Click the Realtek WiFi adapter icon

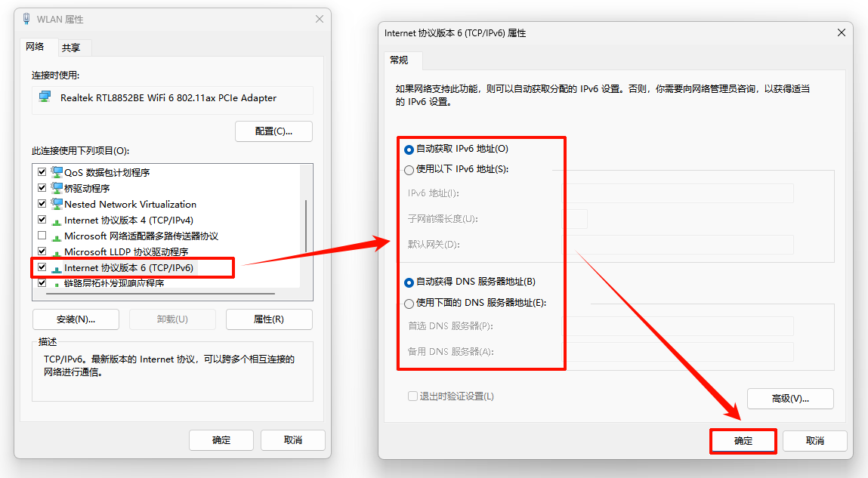[45, 97]
